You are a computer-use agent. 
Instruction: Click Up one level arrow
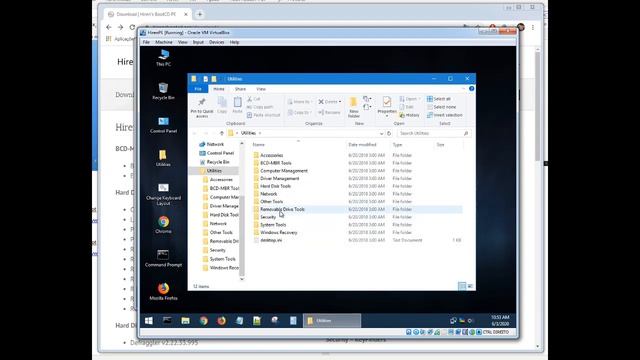[222, 133]
